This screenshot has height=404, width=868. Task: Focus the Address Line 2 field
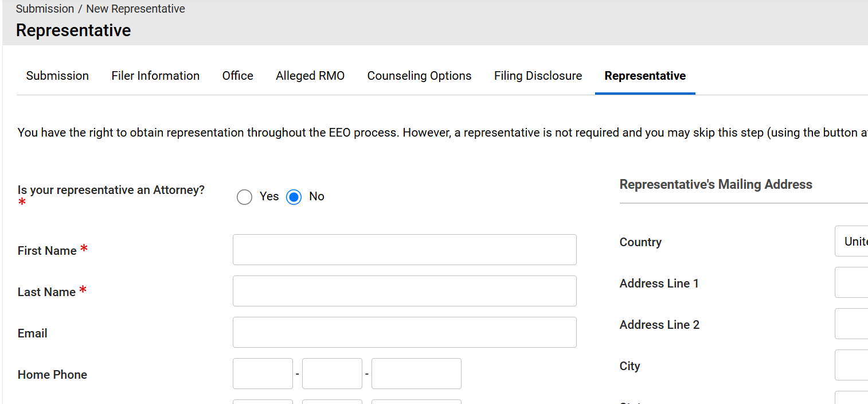(852, 324)
